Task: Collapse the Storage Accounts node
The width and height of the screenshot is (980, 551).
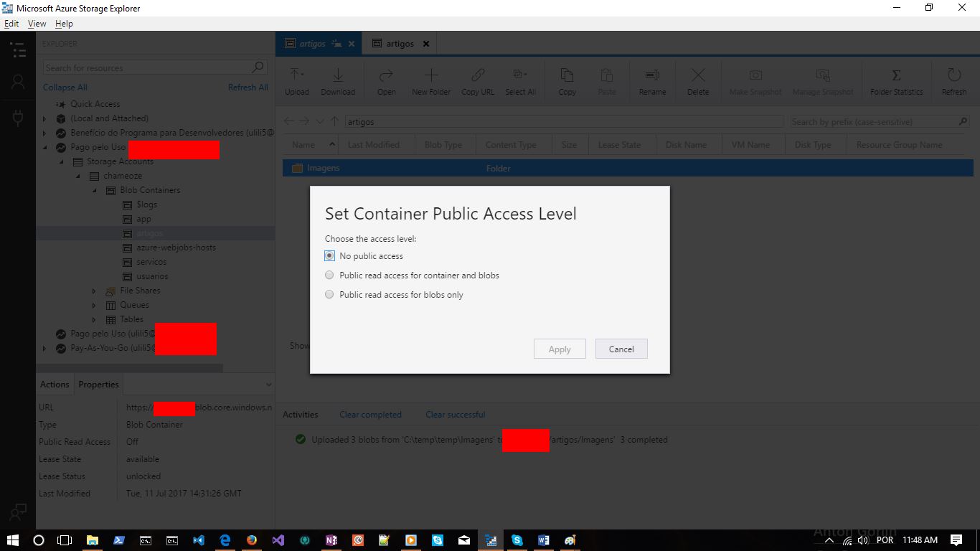Action: tap(62, 161)
